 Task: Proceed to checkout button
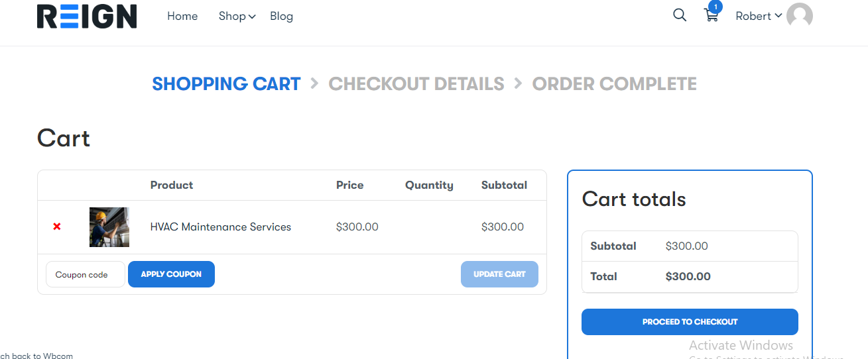click(690, 322)
